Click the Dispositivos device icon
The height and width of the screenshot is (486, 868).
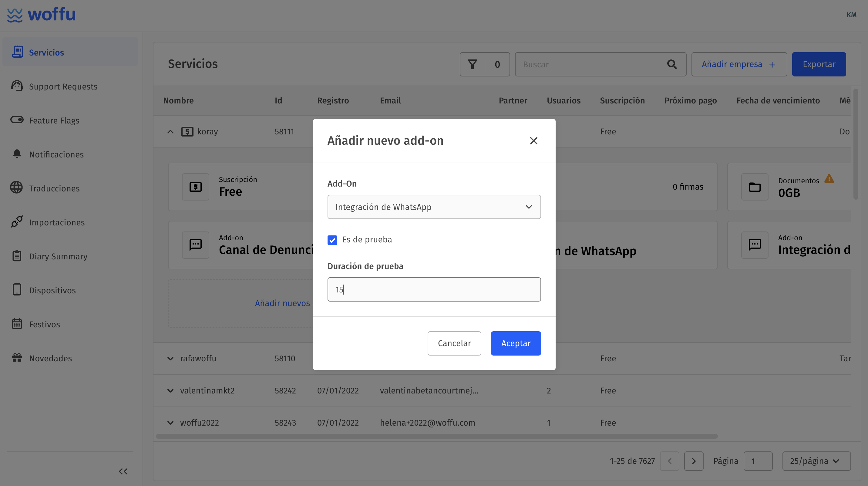[17, 290]
